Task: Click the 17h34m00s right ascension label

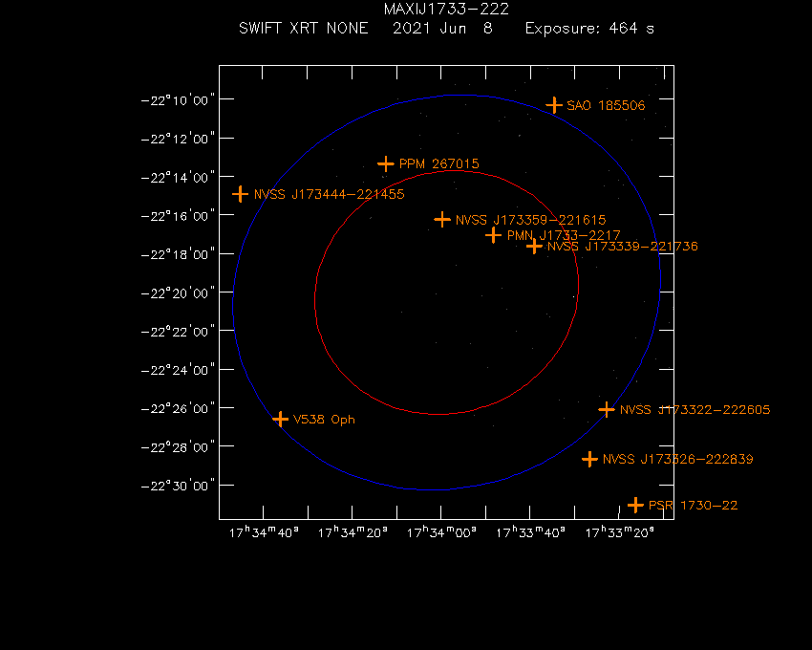Action: click(441, 532)
